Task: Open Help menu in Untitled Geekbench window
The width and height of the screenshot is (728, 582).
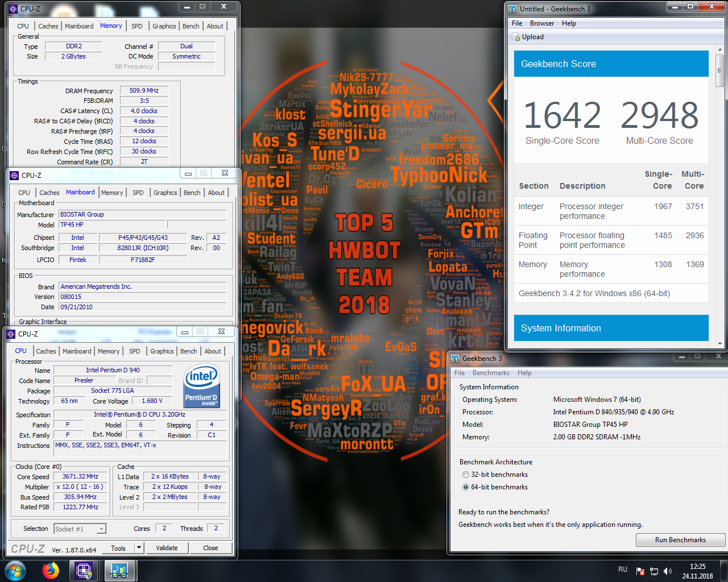Action: point(569,23)
